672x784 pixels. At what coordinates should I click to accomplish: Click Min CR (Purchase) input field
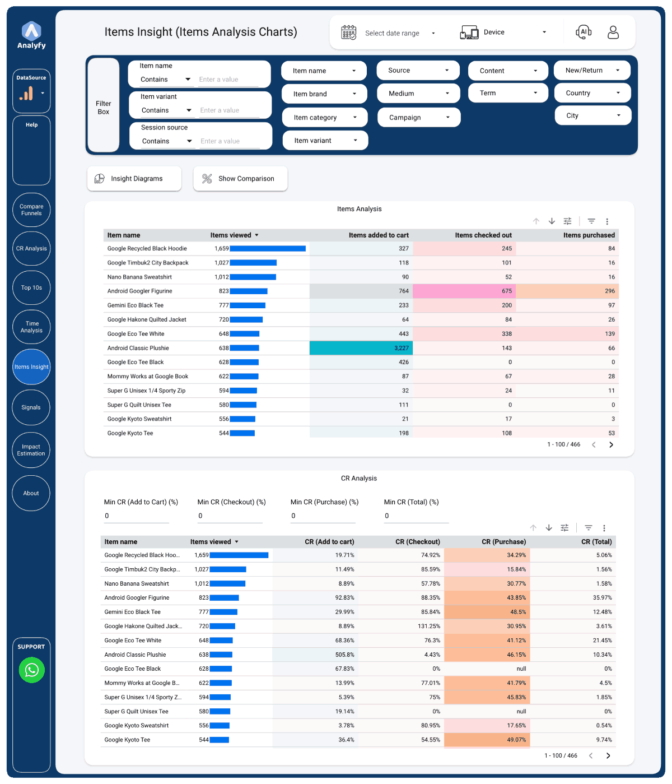pos(323,516)
